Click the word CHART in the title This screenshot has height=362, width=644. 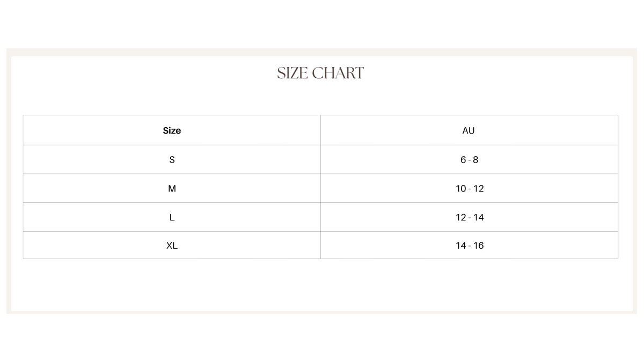[338, 73]
